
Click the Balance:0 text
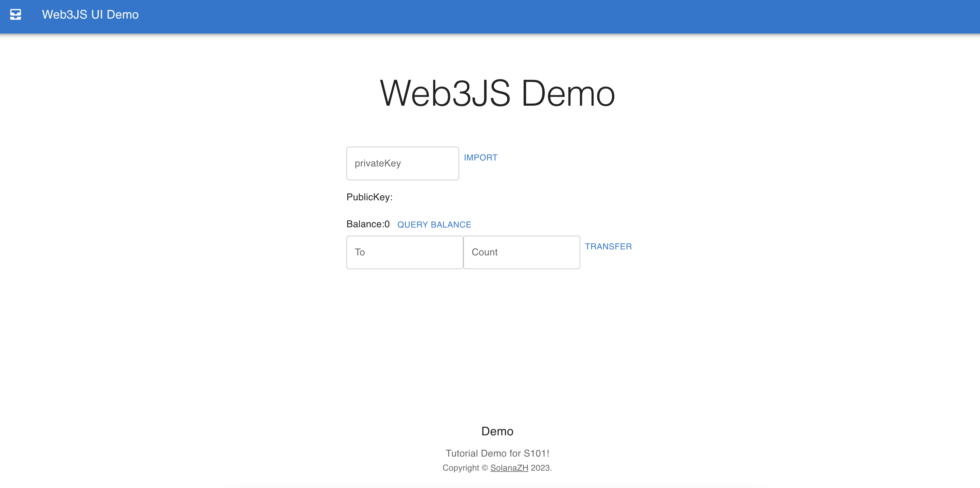[368, 224]
